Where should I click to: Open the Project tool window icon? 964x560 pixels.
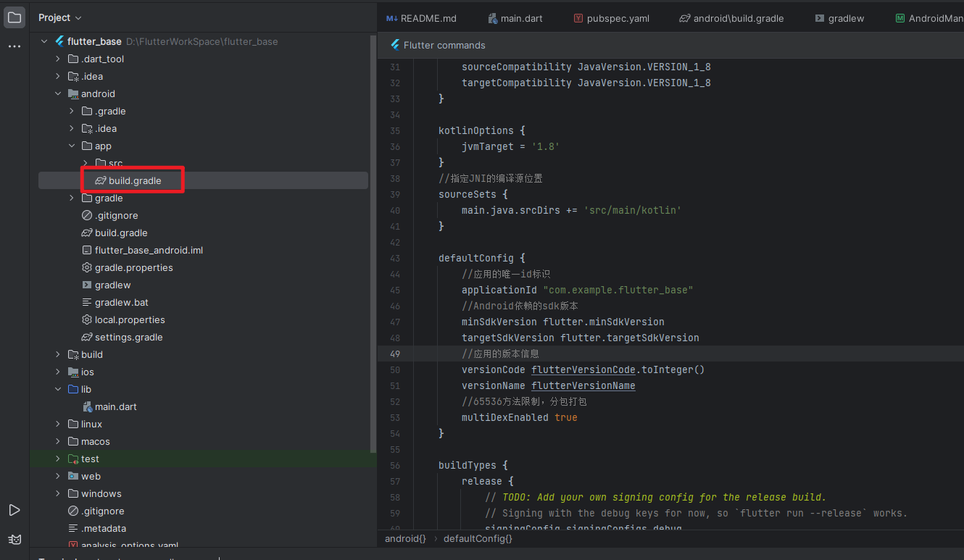pyautogui.click(x=14, y=17)
